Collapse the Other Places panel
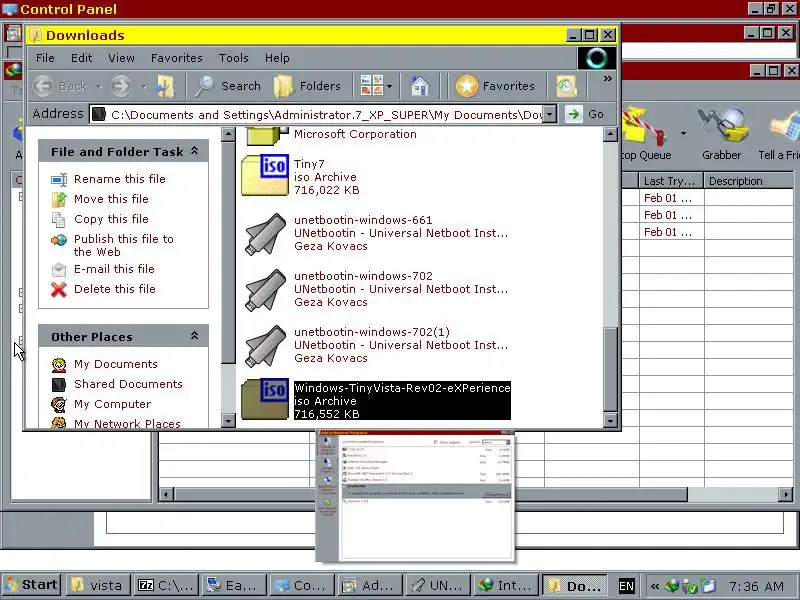The width and height of the screenshot is (800, 600). click(x=194, y=336)
